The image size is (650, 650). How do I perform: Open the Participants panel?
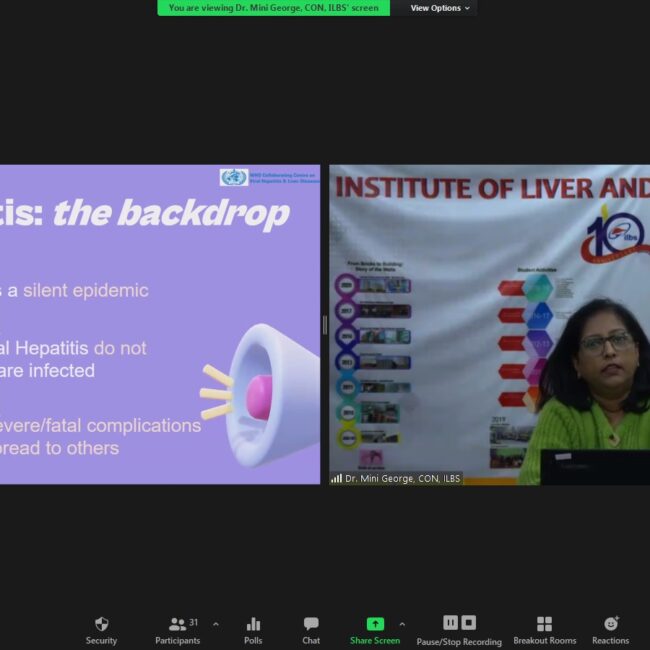(x=177, y=624)
